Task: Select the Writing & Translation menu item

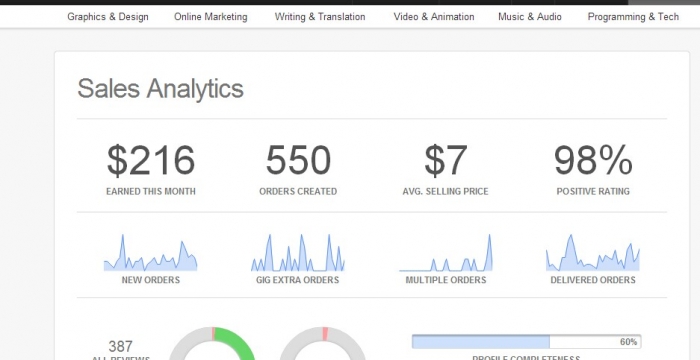Action: [x=320, y=17]
